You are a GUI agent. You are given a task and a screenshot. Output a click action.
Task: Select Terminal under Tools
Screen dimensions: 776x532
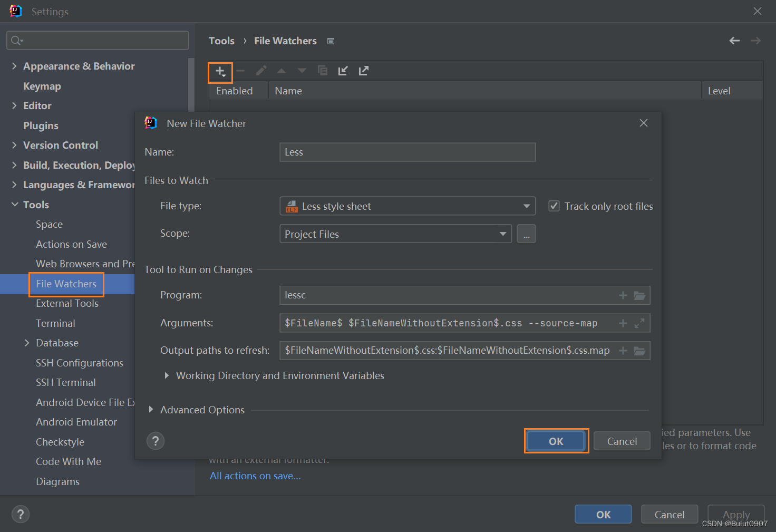tap(55, 323)
